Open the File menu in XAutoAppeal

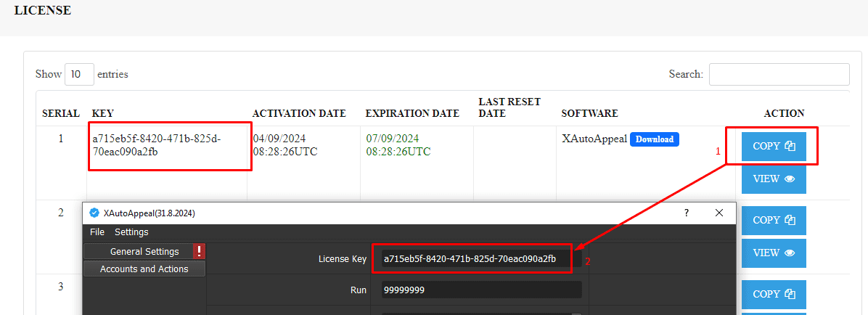[97, 232]
